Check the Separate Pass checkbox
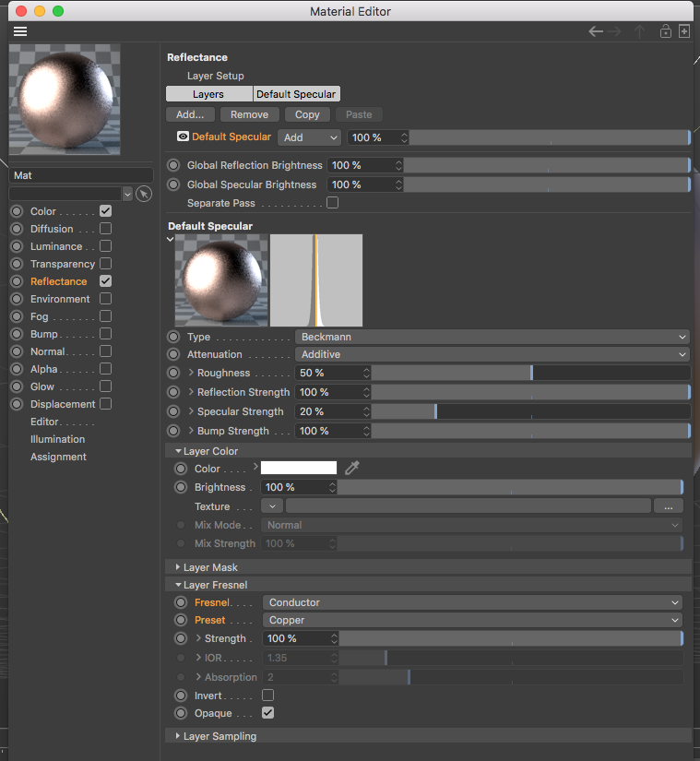 (332, 203)
